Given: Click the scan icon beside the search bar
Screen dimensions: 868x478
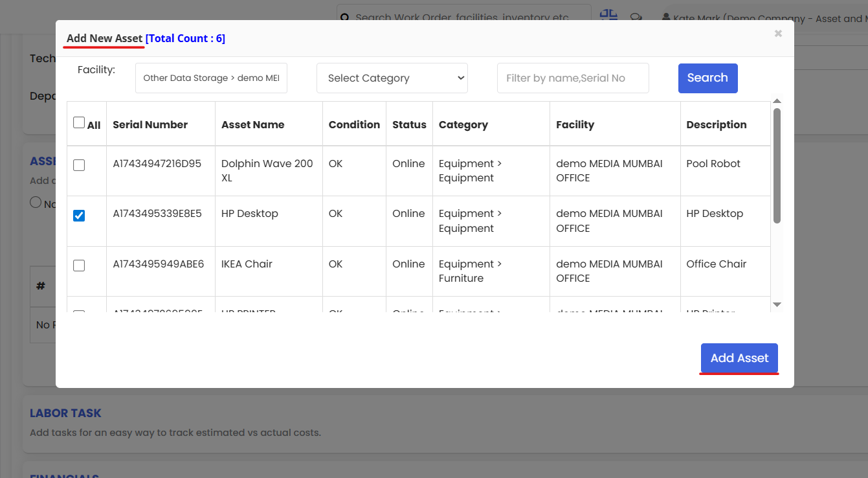Looking at the screenshot, I should pos(608,16).
